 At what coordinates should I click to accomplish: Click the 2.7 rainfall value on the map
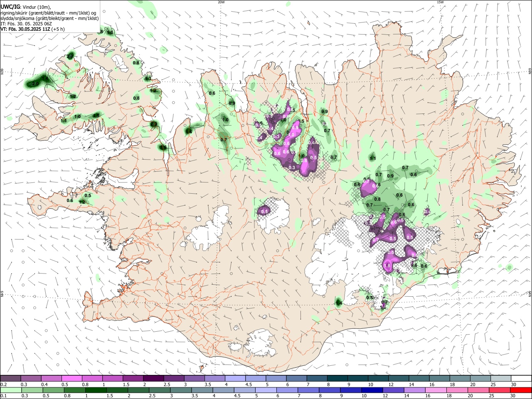point(70,56)
